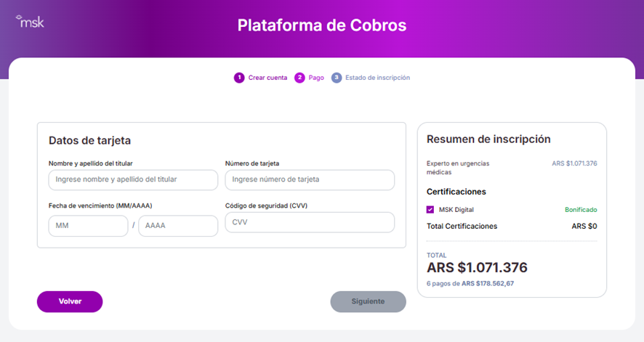Screen dimensions: 644x342
Task: Click the Plataforma de Cobros heading
Action: (322, 25)
